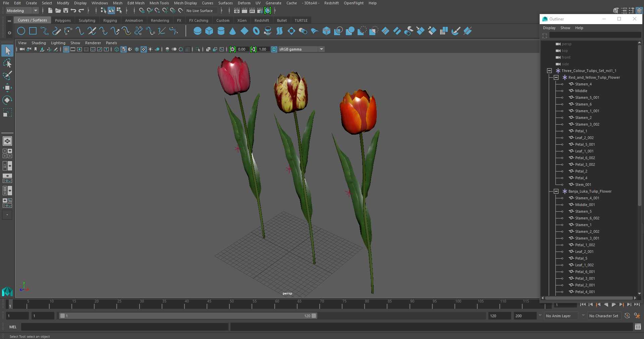Viewport: 644px width, 339px height.
Task: Select the NURBS Circle tool on the shelf
Action: 21,31
